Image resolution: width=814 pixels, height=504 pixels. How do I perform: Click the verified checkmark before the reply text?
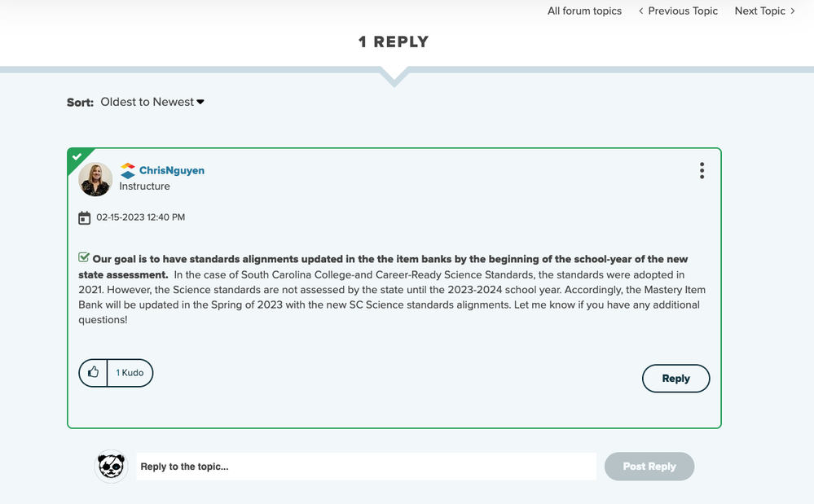pyautogui.click(x=83, y=257)
